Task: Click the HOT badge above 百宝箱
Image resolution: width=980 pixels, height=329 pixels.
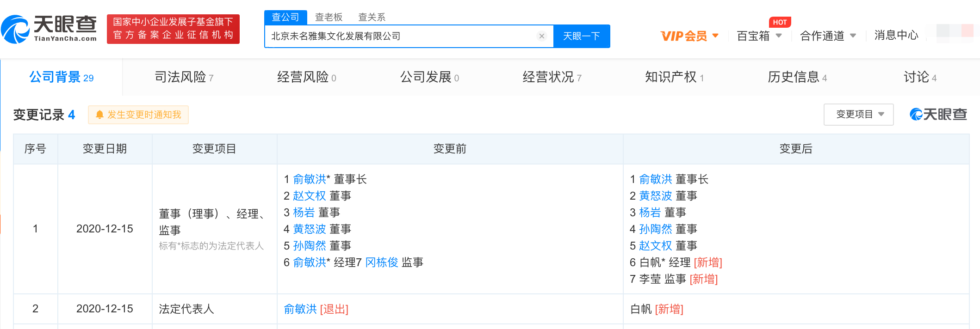Action: 780,22
